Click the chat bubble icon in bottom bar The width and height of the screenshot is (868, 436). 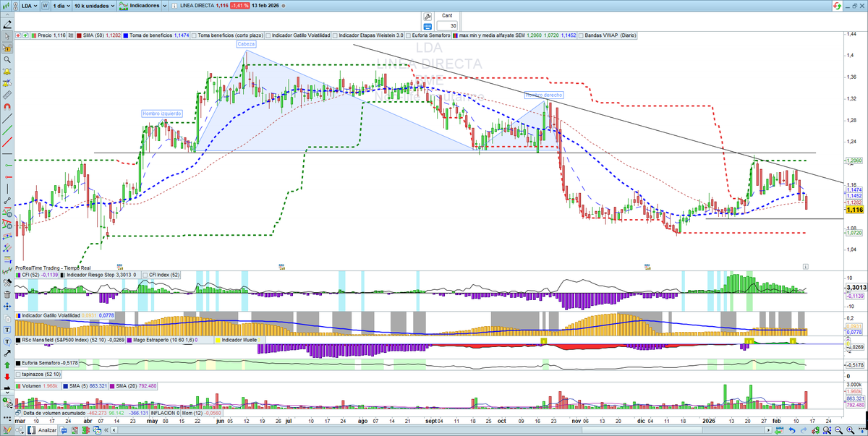[x=64, y=430]
